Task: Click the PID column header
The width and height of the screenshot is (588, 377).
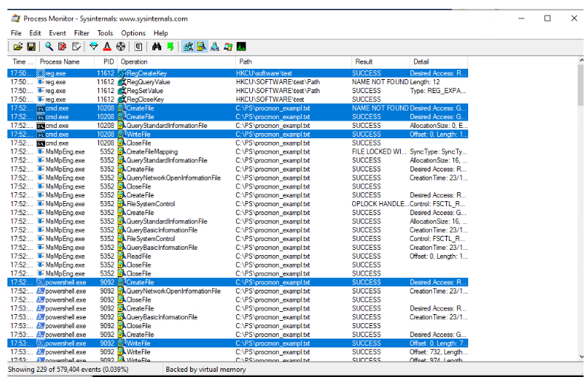Action: (104, 62)
